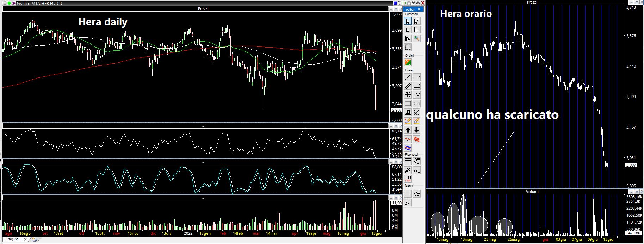
Task: Select the zigzag line tool
Action: click(x=416, y=95)
